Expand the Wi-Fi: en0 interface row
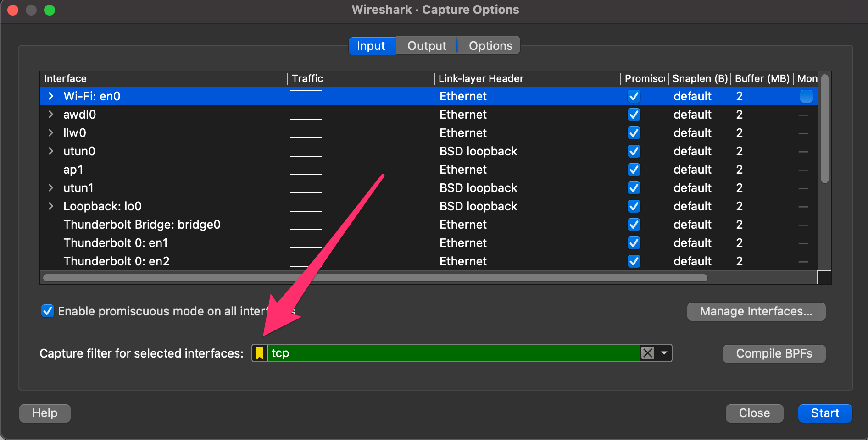 tap(51, 96)
